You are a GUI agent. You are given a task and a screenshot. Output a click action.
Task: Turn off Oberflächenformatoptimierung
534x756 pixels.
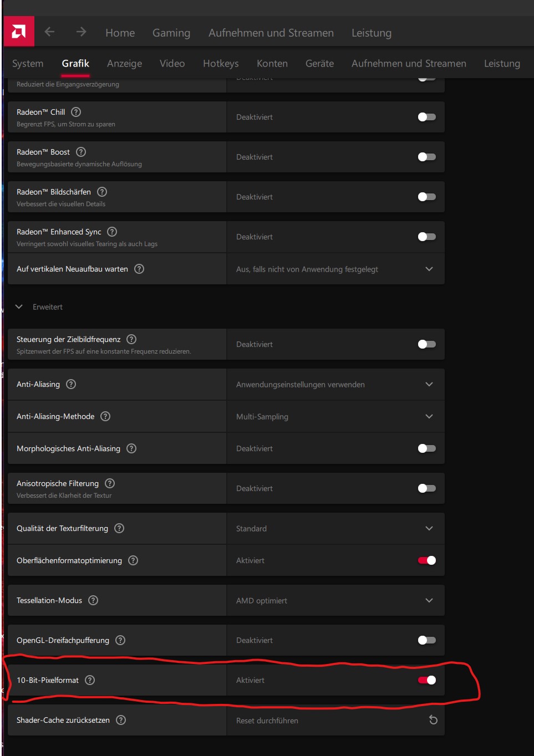click(426, 560)
